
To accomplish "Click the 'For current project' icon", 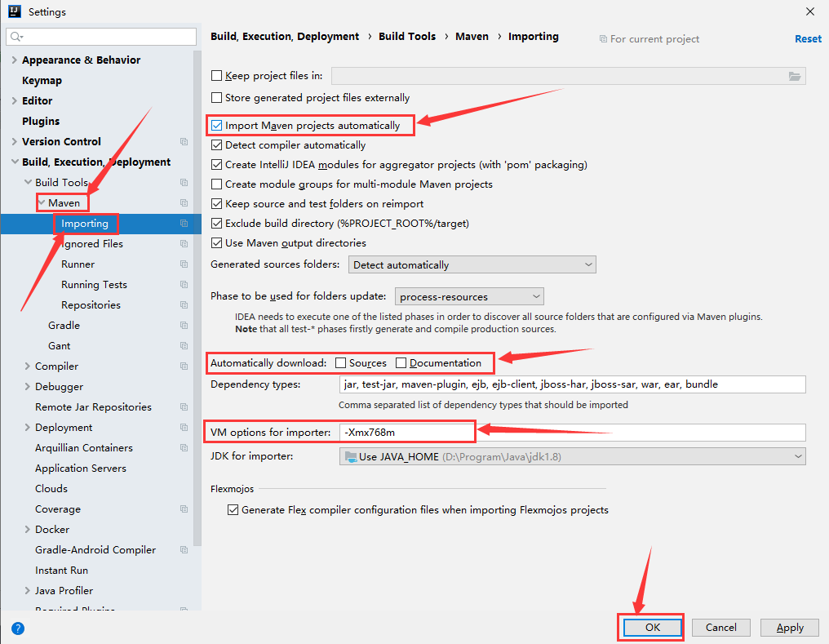I will [x=603, y=38].
